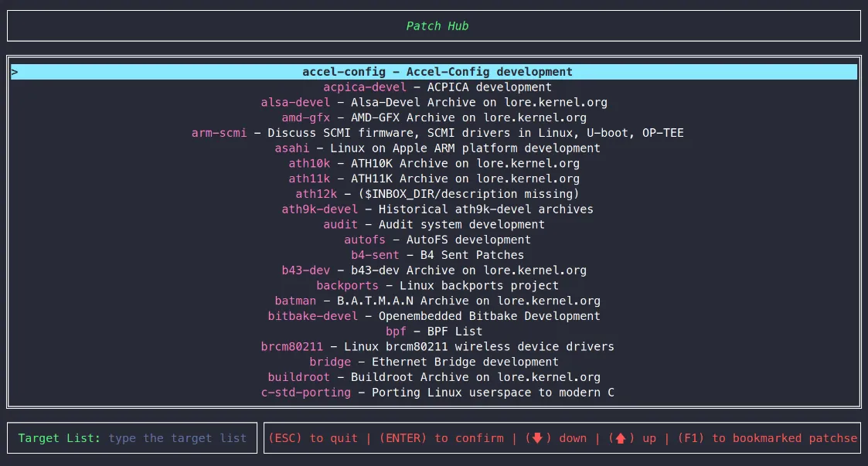Select the bridge Ethernet Bridge row
This screenshot has height=466, width=868.
434,362
